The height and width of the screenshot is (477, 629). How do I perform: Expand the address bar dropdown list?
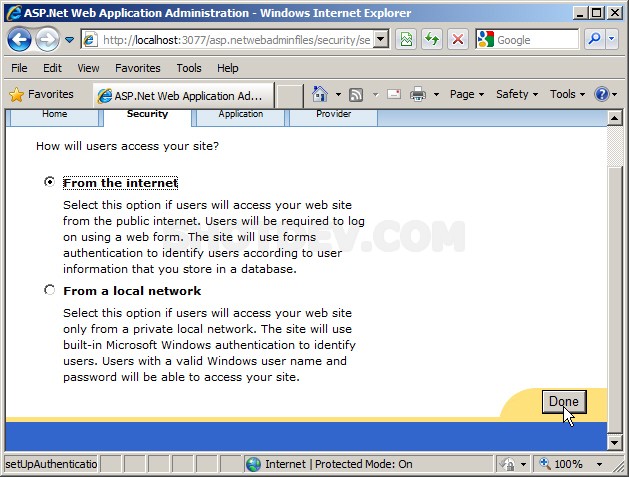pyautogui.click(x=381, y=40)
